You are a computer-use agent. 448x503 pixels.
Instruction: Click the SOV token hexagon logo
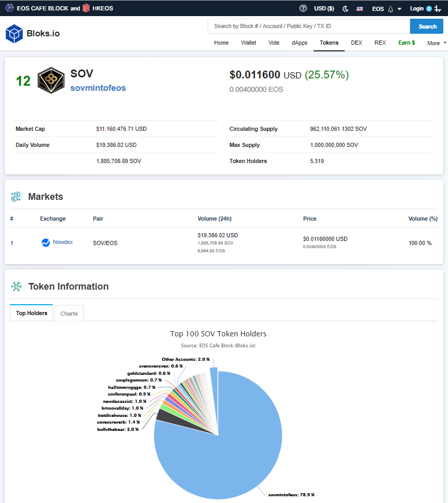pyautogui.click(x=51, y=80)
